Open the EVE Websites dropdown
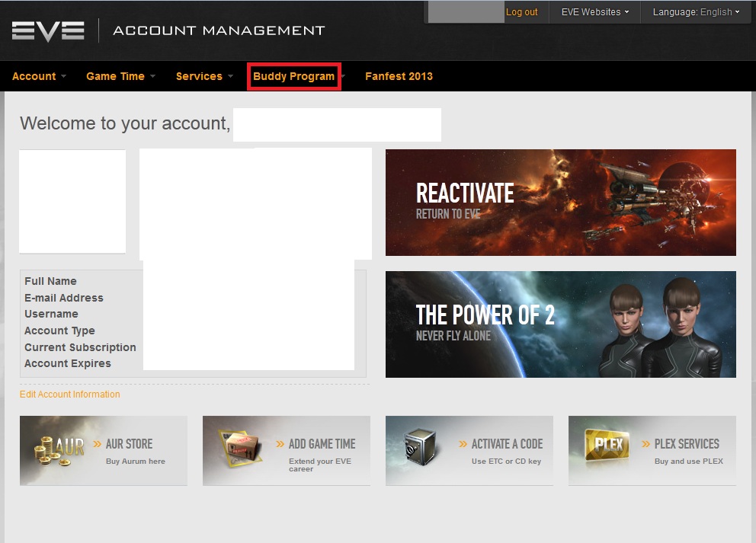756x543 pixels. 595,12
